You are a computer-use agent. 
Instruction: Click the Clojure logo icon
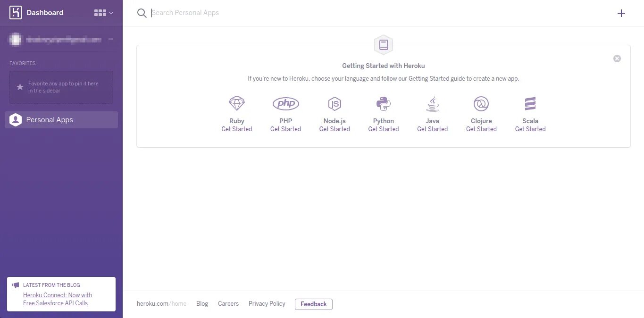[481, 103]
